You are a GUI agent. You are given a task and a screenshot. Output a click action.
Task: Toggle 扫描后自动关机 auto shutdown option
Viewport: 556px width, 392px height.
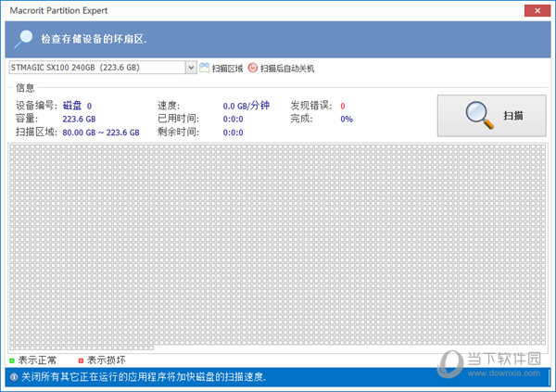287,69
